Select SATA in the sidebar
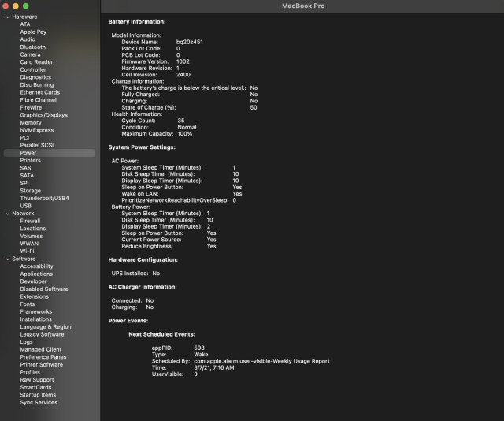504x421 pixels. [x=27, y=176]
